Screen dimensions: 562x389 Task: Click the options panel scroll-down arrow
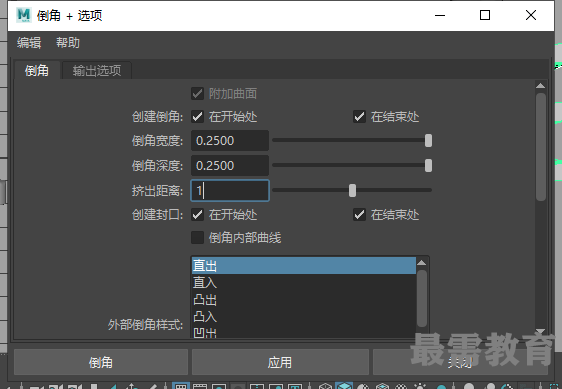pos(540,331)
